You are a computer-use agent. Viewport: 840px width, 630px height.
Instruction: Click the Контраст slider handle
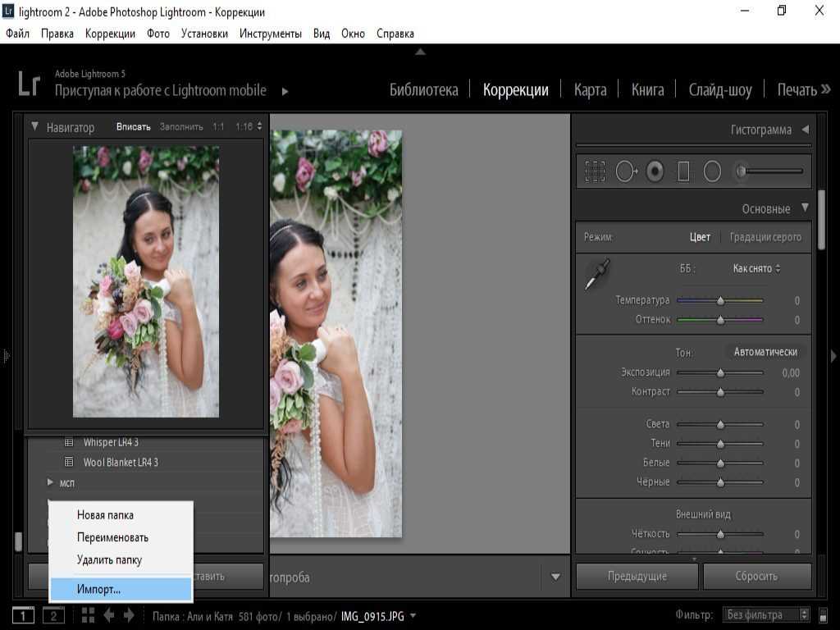tap(720, 392)
